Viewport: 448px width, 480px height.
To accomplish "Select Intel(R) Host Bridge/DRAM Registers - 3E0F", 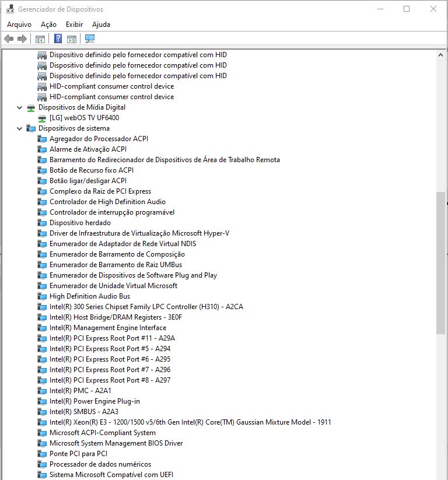I will pyautogui.click(x=116, y=317).
